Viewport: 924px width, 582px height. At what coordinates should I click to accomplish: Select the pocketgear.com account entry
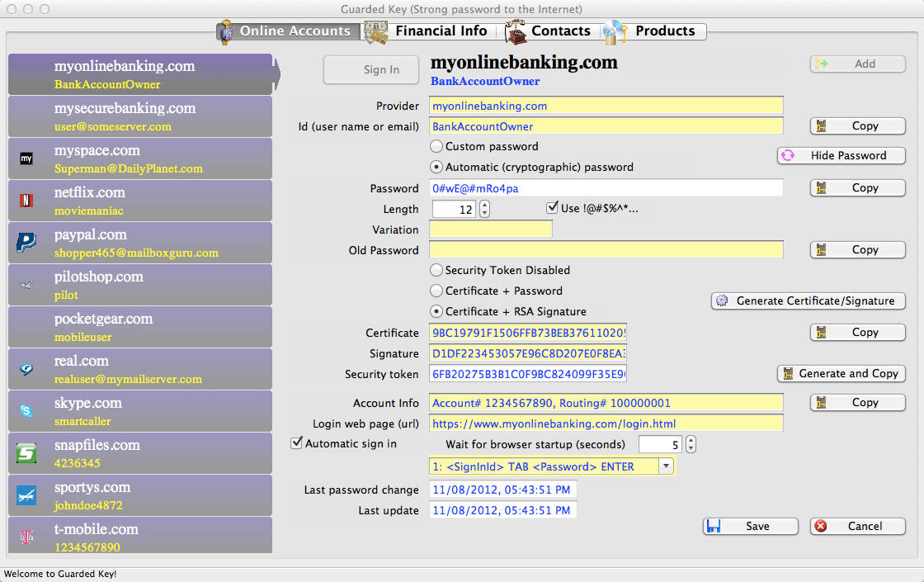point(140,327)
